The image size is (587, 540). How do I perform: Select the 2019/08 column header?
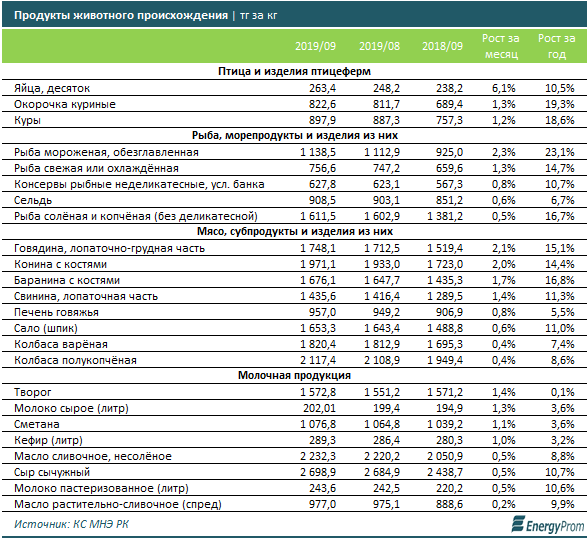coord(379,46)
